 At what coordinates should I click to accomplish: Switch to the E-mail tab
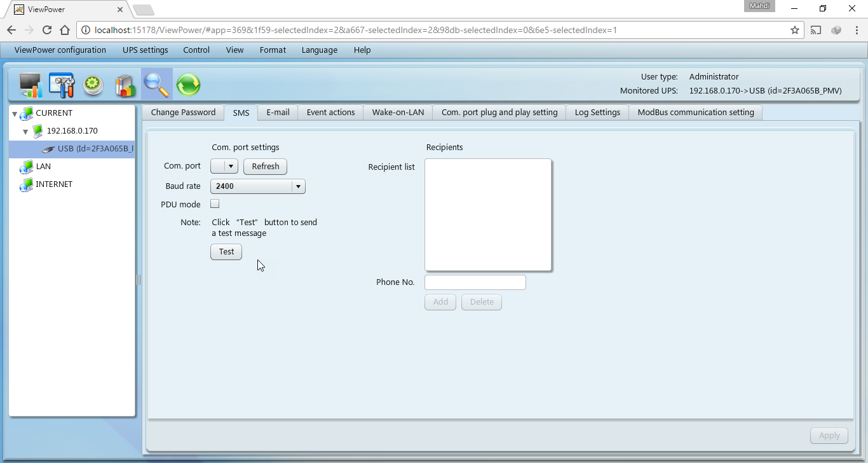tap(278, 113)
